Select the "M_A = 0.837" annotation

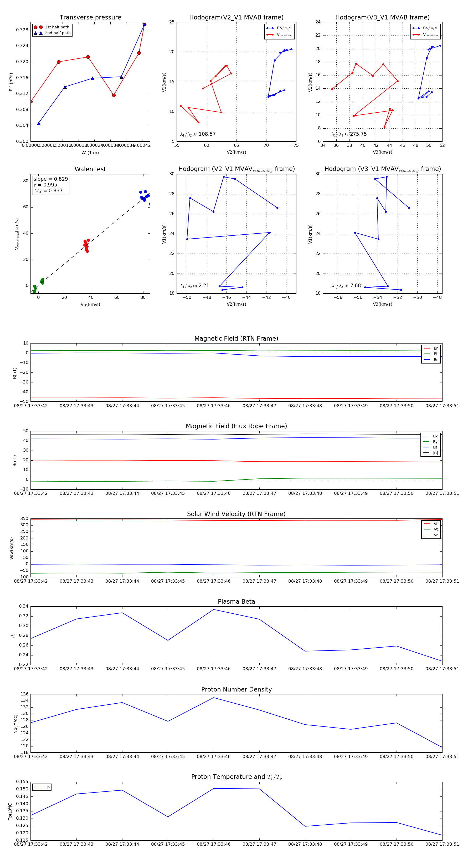tap(48, 191)
